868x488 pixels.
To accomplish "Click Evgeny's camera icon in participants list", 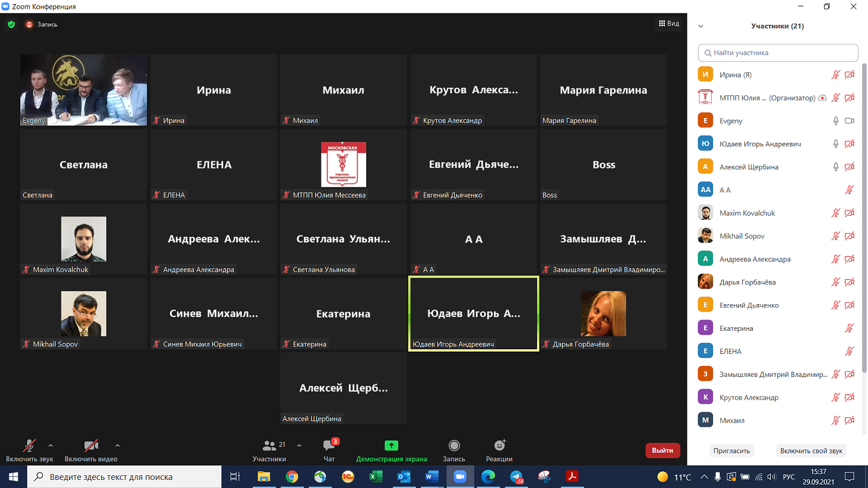I will 849,121.
